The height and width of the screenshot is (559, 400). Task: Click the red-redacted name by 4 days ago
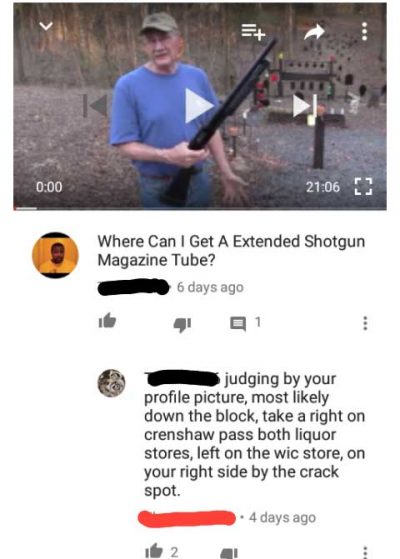click(186, 518)
